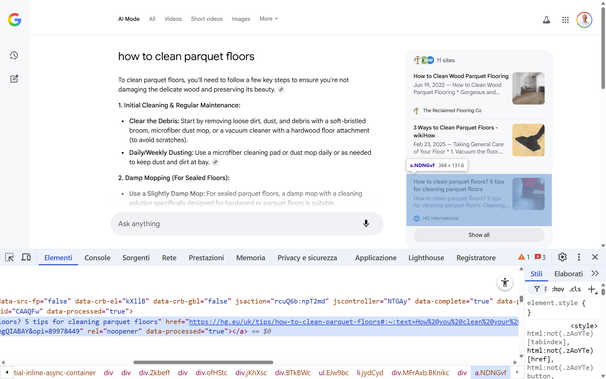The image size is (606, 379).
Task: Add new style rule plus button
Action: (591, 289)
